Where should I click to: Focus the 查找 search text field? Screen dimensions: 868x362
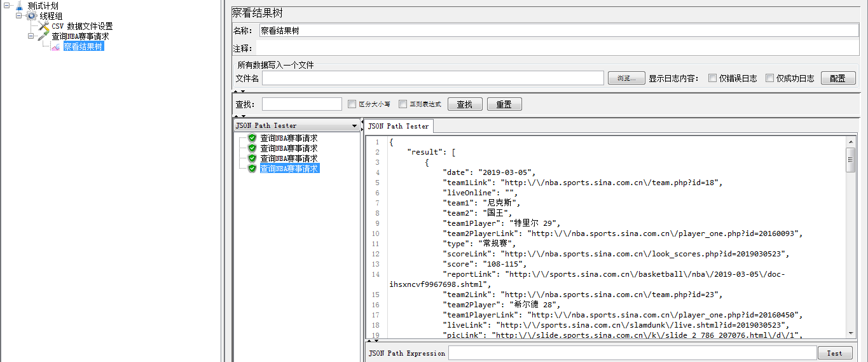click(302, 104)
